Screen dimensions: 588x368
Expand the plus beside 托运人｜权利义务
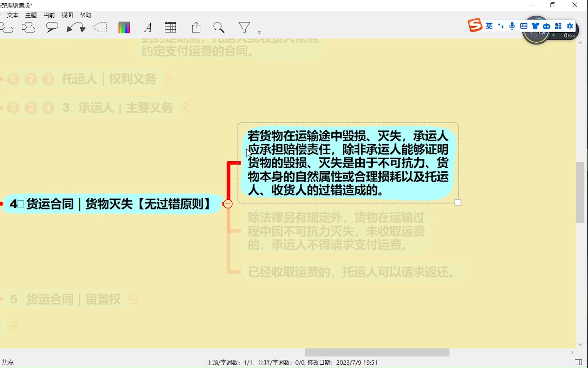click(169, 79)
